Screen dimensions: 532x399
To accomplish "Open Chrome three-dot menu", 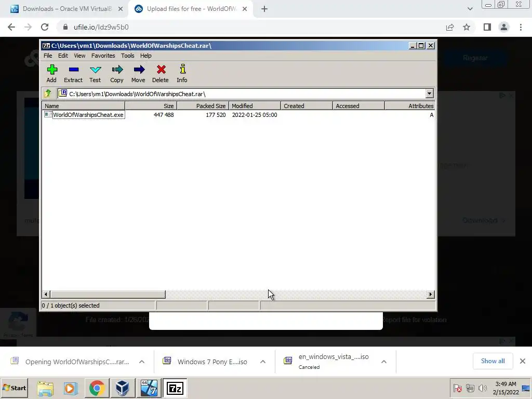I will [x=521, y=27].
